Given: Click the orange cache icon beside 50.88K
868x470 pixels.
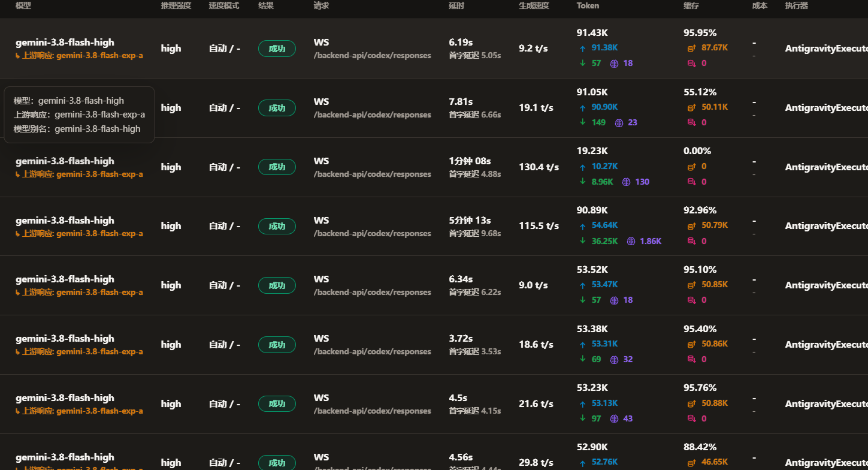Looking at the screenshot, I should 691,403.
